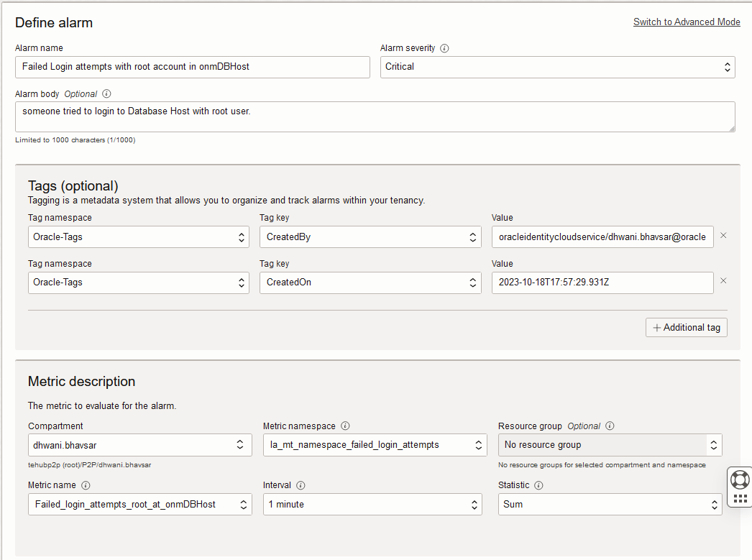The height and width of the screenshot is (560, 752).
Task: Expand the Compartment dropdown
Action: [140, 445]
